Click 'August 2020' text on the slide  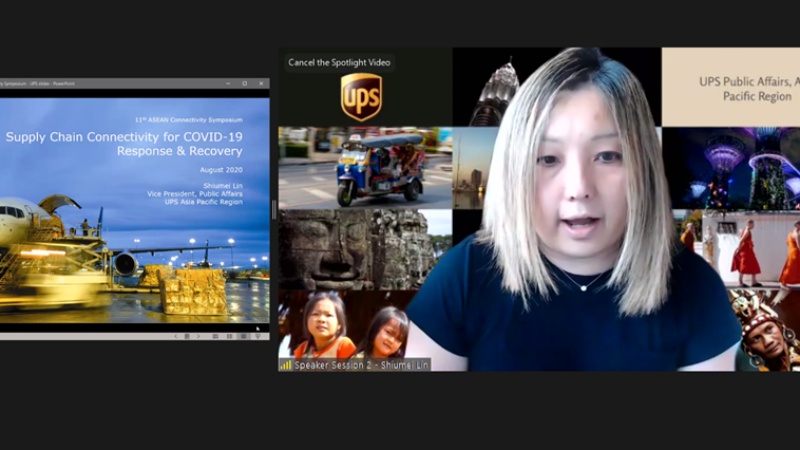tap(221, 170)
